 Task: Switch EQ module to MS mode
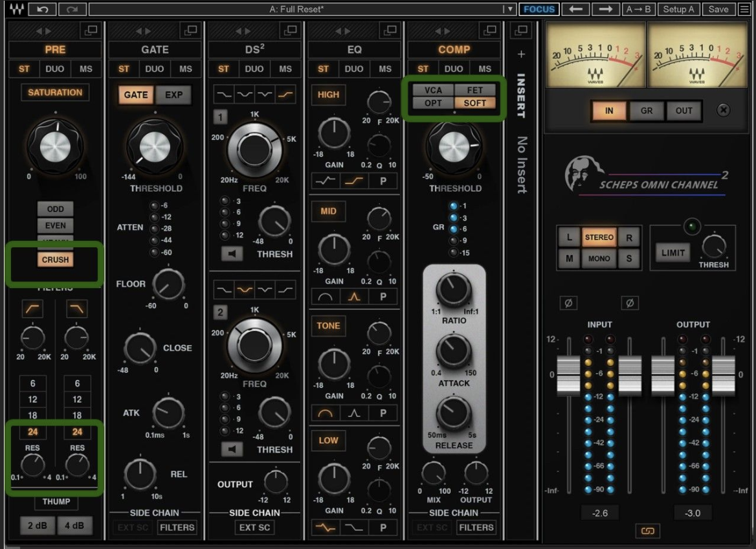(384, 69)
